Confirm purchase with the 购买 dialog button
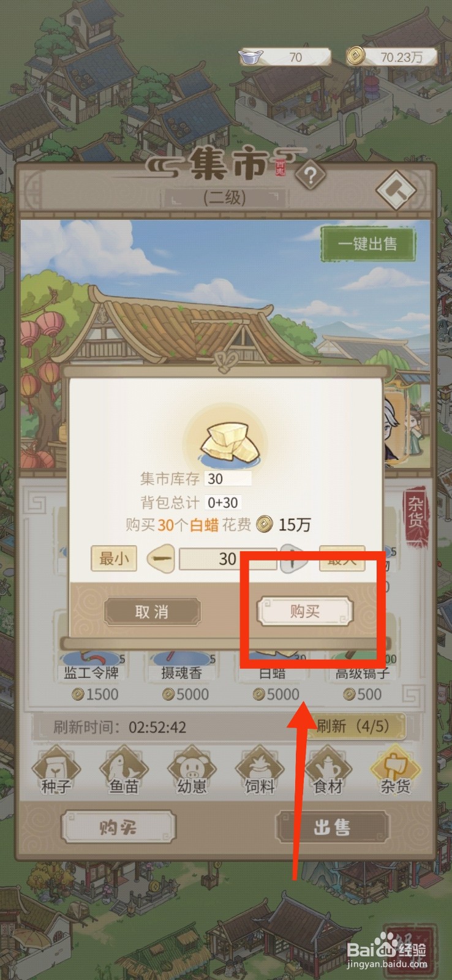 [x=304, y=611]
